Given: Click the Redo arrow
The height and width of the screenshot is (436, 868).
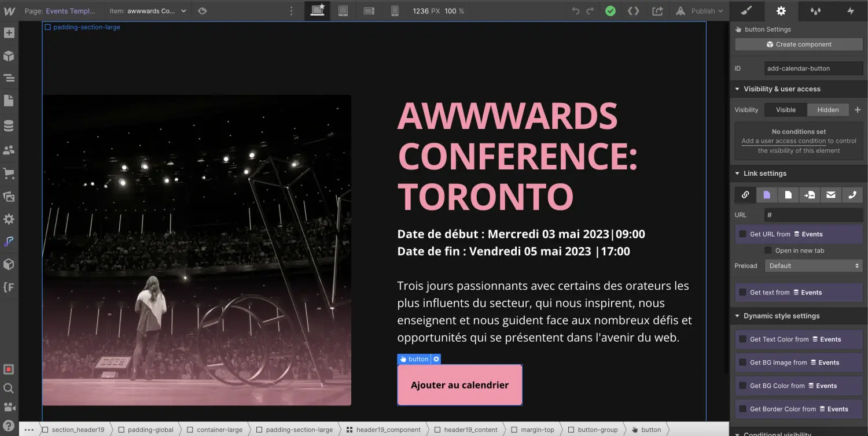Looking at the screenshot, I should 590,11.
